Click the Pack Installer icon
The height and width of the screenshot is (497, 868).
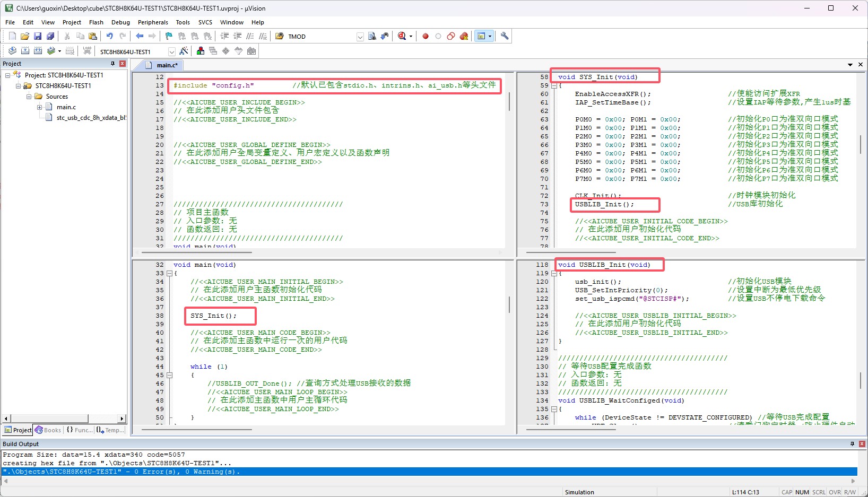click(x=251, y=51)
